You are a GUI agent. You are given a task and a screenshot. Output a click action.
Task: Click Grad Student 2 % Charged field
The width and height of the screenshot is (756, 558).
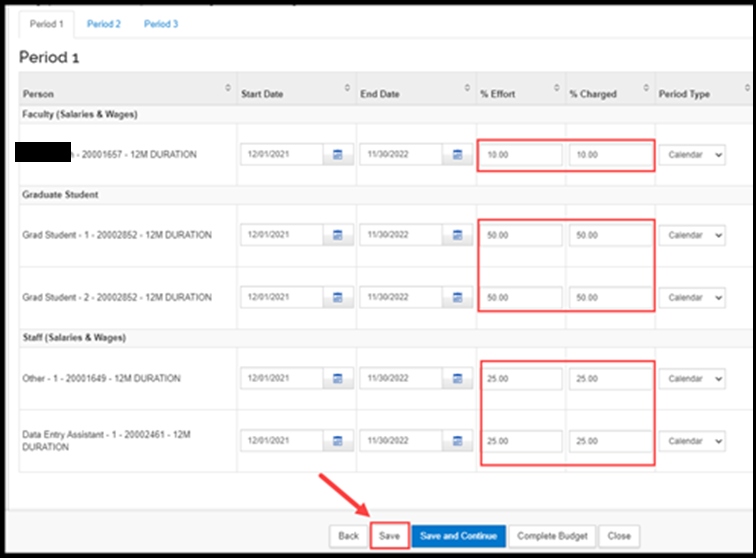pos(610,298)
